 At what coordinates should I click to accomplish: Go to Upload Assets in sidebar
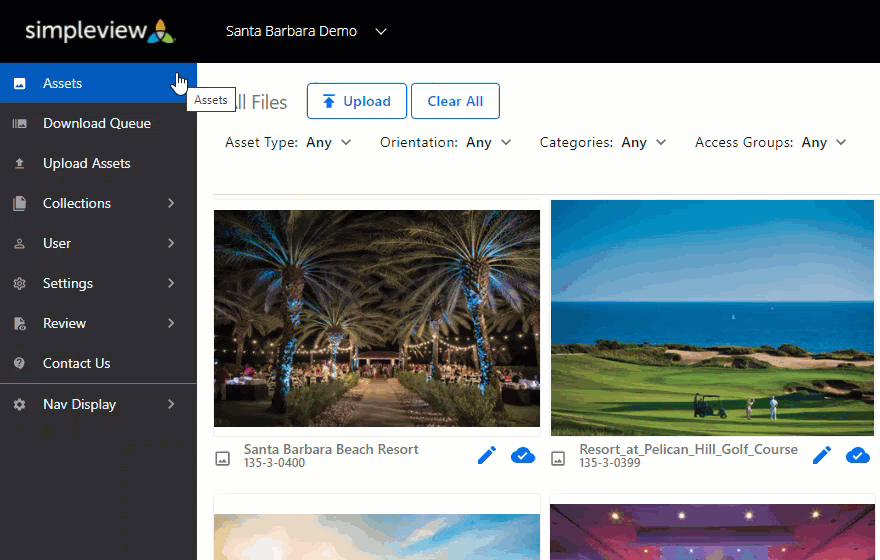click(98, 163)
